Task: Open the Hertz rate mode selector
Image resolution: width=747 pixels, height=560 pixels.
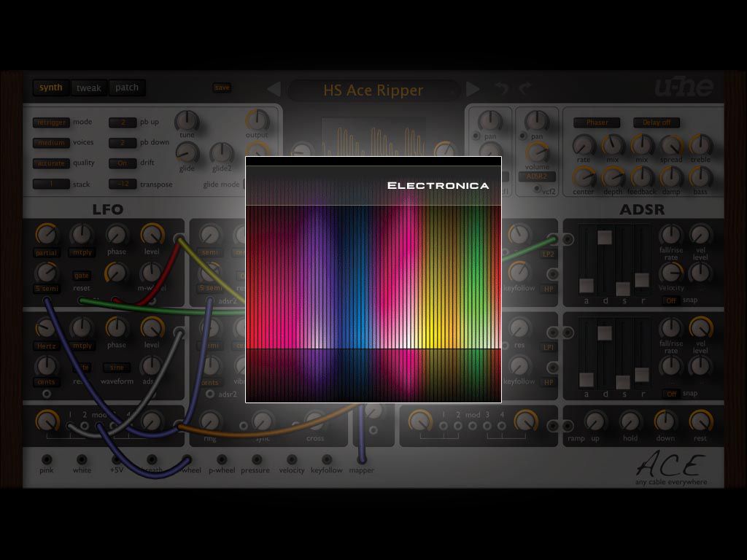Action: click(46, 346)
